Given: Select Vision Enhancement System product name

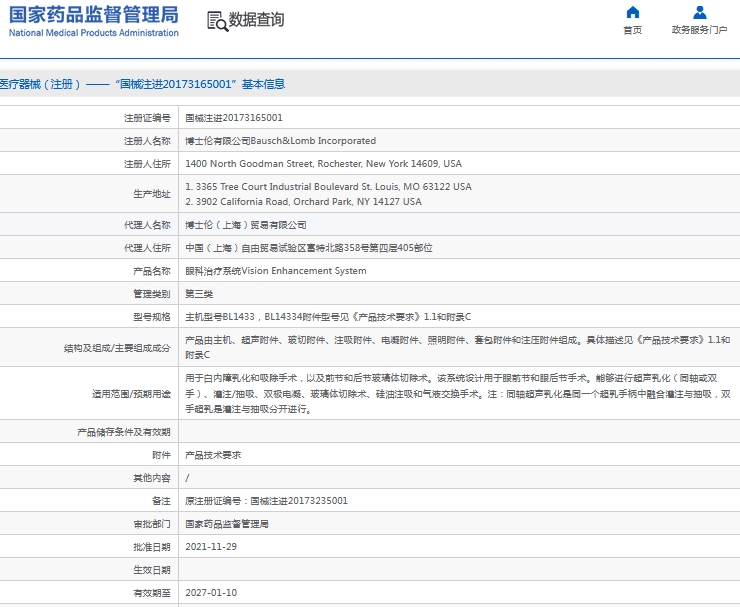Looking at the screenshot, I should [x=276, y=271].
